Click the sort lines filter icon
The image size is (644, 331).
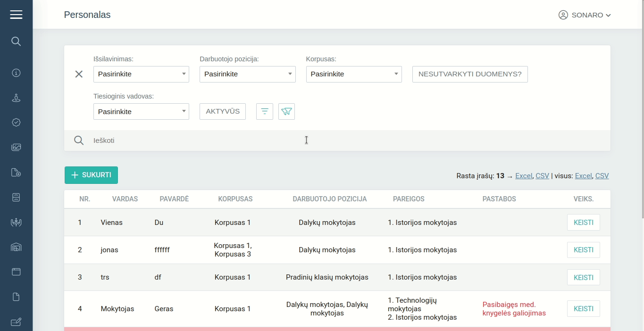tap(264, 112)
